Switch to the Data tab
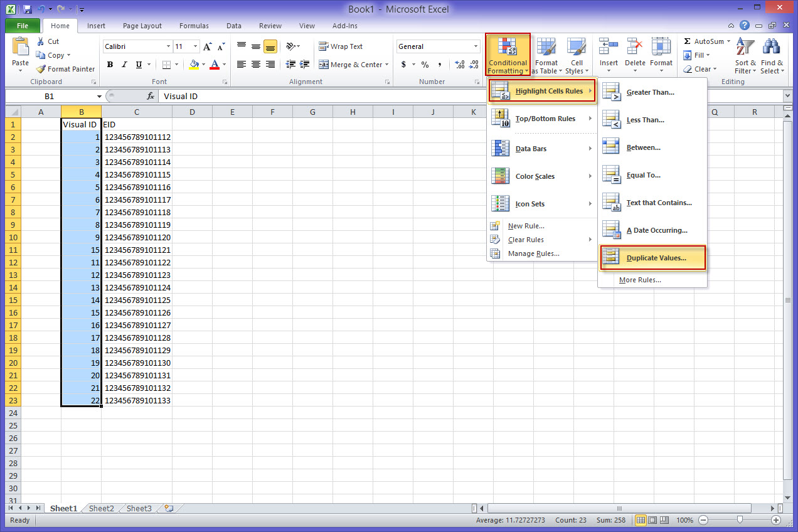 (x=234, y=26)
